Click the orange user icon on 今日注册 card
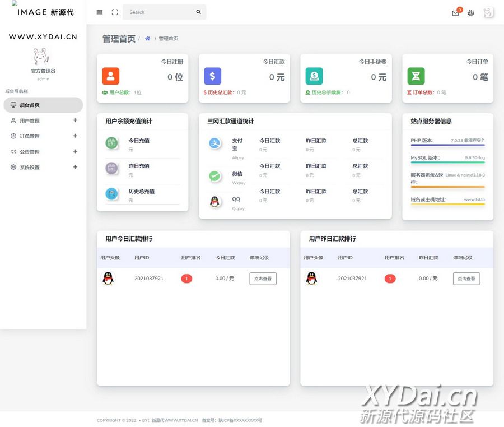The image size is (504, 427). click(x=110, y=76)
